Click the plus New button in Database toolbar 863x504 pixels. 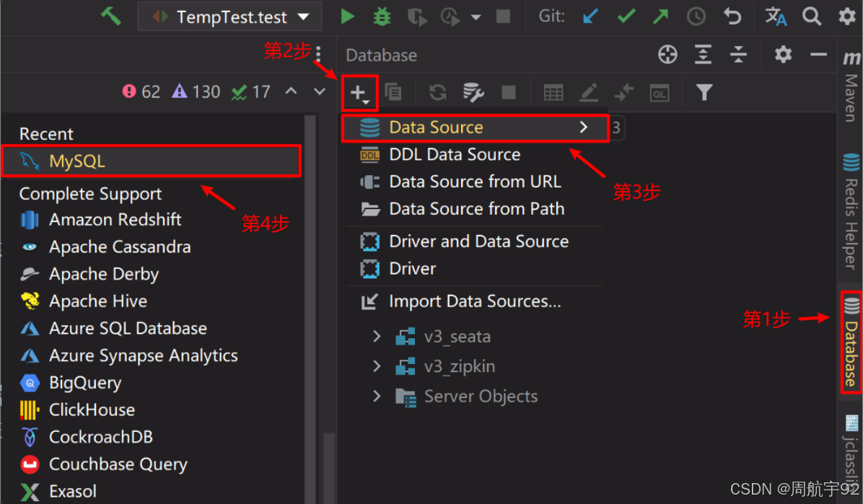coord(359,93)
